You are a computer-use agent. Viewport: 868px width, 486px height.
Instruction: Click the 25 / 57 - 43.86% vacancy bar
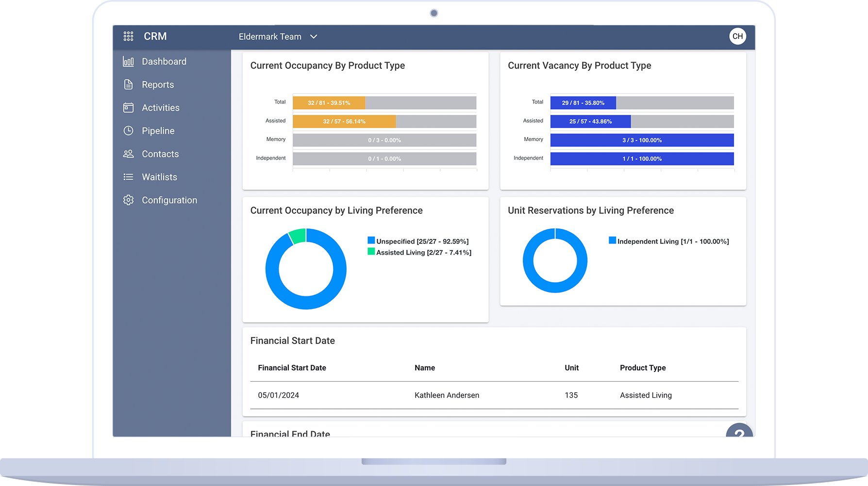click(590, 121)
